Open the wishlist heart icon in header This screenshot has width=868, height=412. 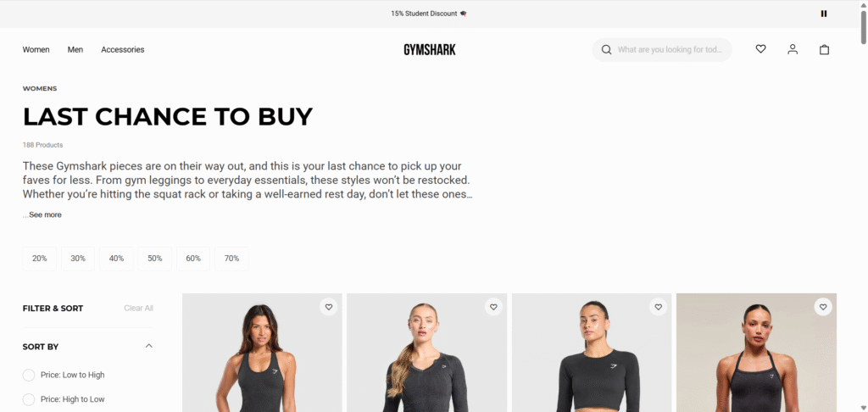coord(760,49)
